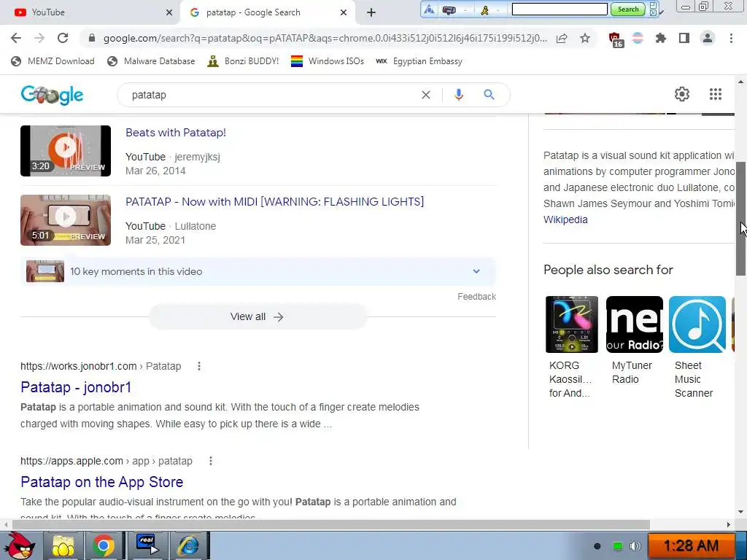
Task: Bookmark this page with the star icon
Action: pos(585,38)
